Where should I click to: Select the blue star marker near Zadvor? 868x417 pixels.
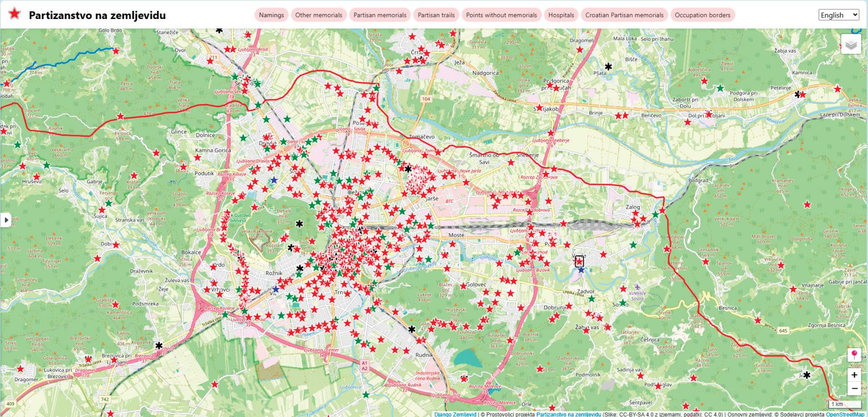581,270
